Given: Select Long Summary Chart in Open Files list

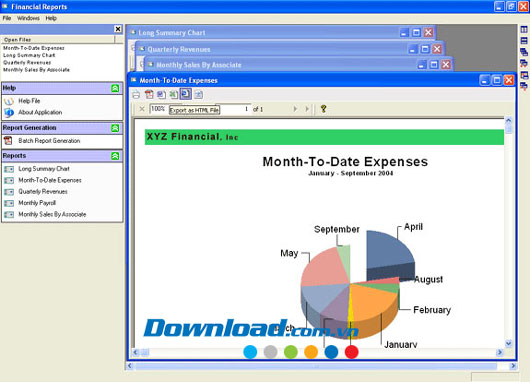Looking at the screenshot, I should [29, 55].
